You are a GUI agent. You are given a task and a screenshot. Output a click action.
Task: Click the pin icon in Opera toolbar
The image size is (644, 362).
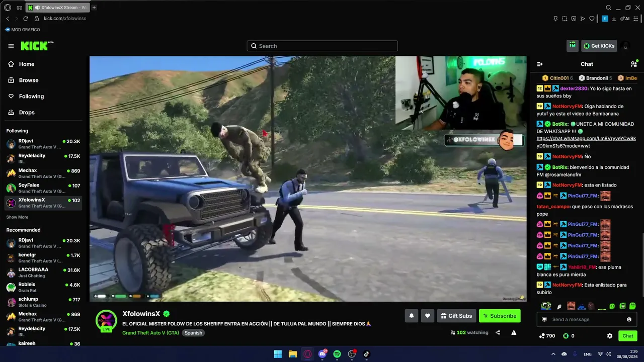tap(555, 19)
